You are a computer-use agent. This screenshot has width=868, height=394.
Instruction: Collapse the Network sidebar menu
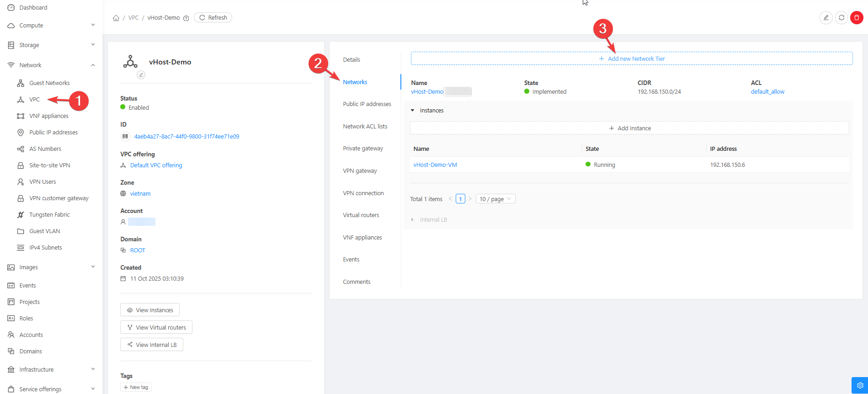pyautogui.click(x=93, y=65)
